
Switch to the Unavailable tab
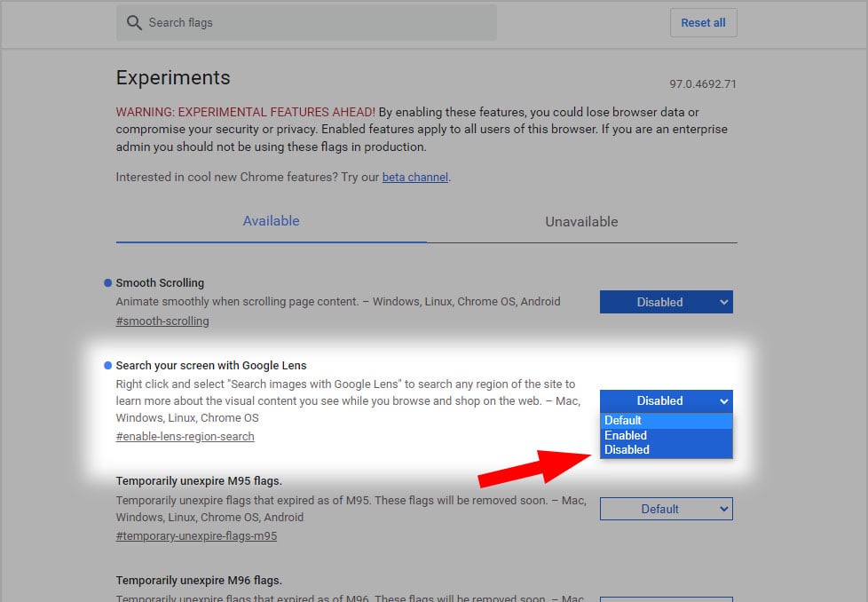click(x=582, y=221)
